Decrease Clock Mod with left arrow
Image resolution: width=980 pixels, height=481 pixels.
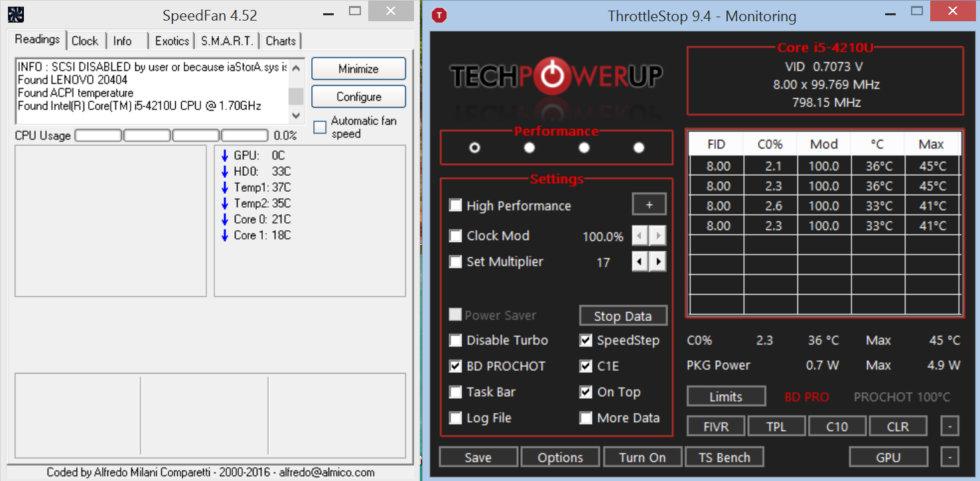[640, 236]
